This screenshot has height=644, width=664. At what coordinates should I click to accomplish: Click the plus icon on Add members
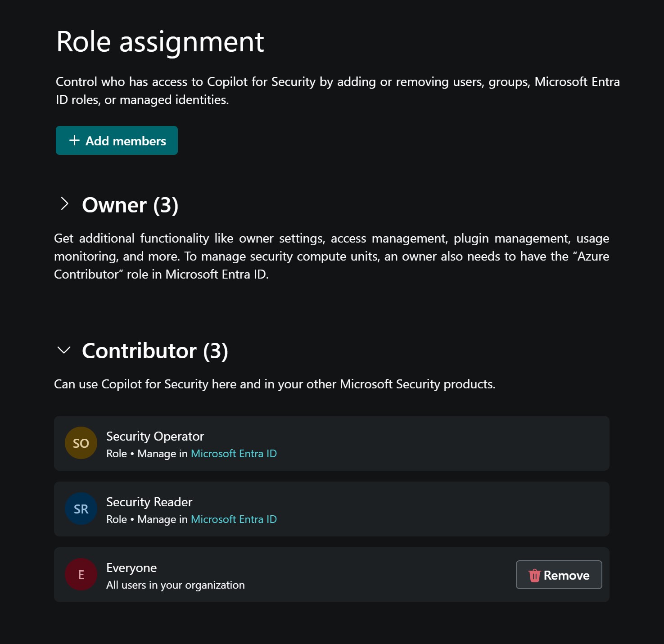point(74,140)
